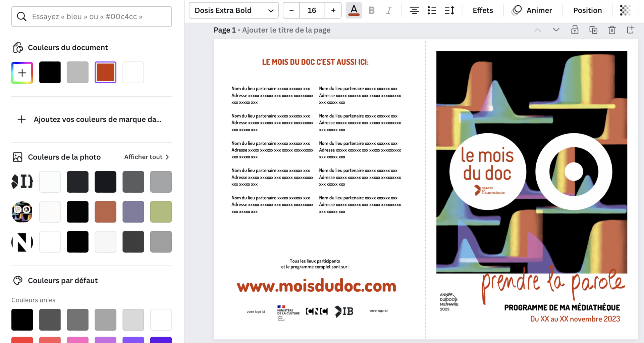This screenshot has width=644, height=343.
Task: Select LE MOIS DU DOC C'EST AUSSI ICI heading
Action: coord(315,62)
